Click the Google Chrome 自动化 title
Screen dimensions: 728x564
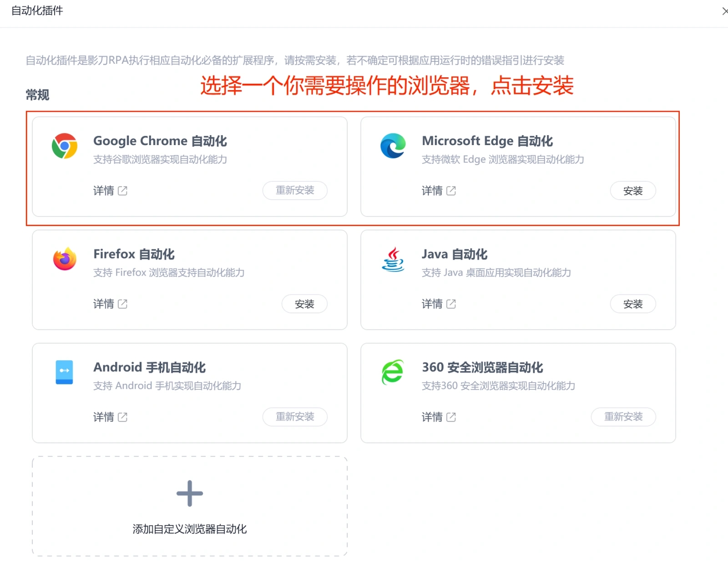[x=160, y=141]
